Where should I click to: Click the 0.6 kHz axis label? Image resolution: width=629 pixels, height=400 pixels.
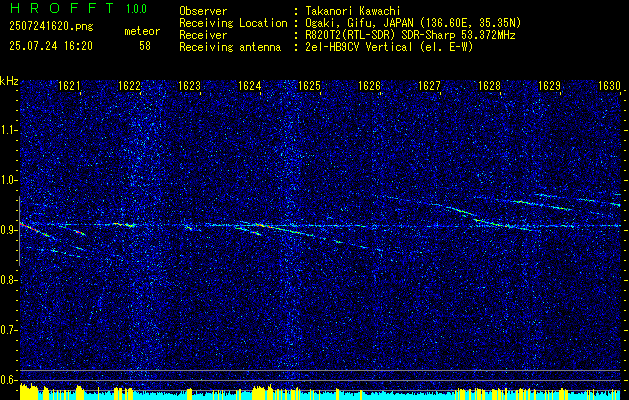(8, 380)
